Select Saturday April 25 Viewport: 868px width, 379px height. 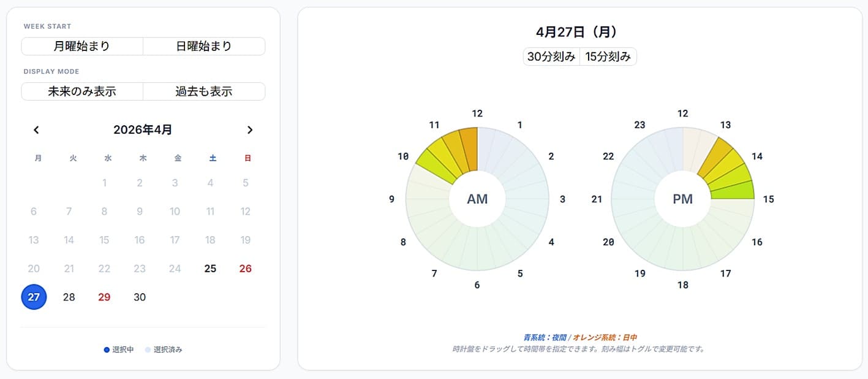click(x=210, y=269)
